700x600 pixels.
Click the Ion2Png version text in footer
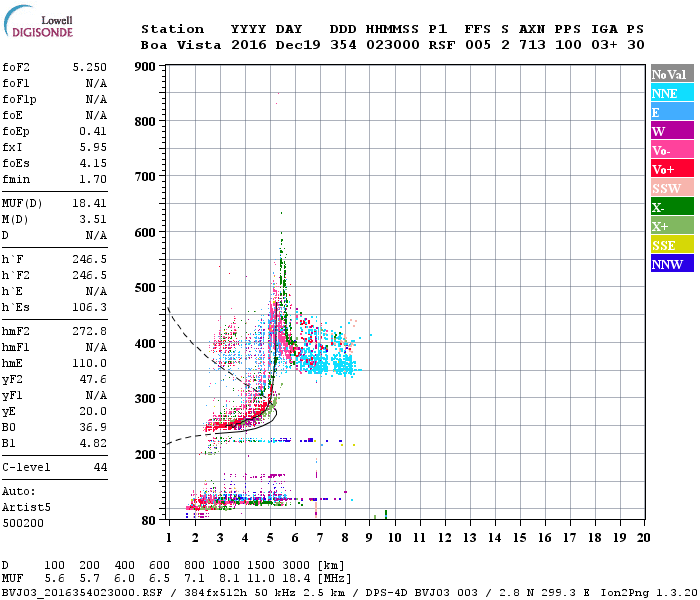click(649, 593)
